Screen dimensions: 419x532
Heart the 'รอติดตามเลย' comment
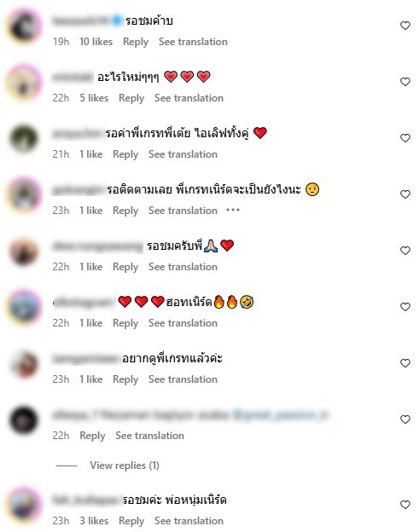coord(405,194)
